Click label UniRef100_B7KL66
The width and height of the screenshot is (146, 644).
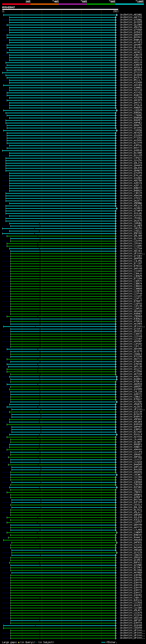coord(131,175)
